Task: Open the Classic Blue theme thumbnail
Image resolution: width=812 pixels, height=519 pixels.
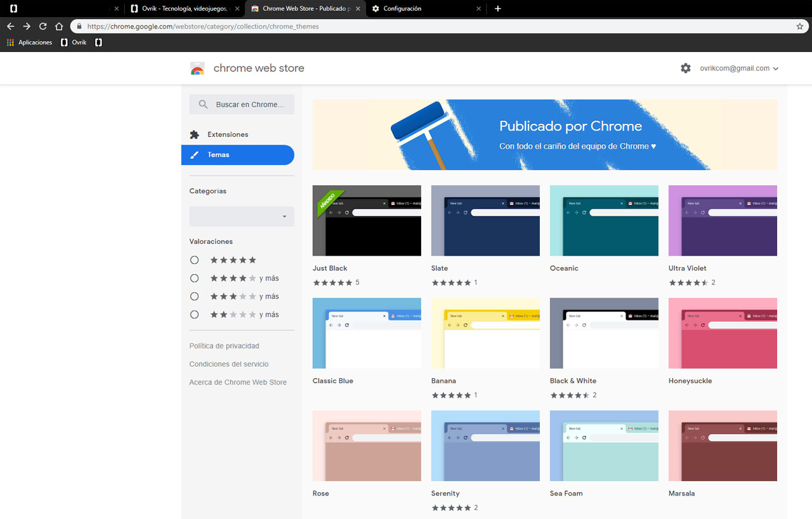Action: (367, 333)
